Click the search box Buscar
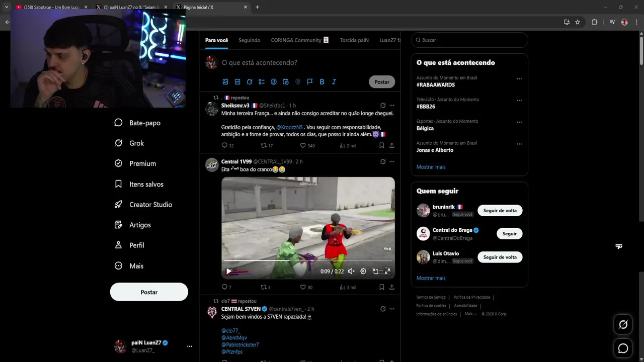Viewport: 644px width, 362px height. 469,40
